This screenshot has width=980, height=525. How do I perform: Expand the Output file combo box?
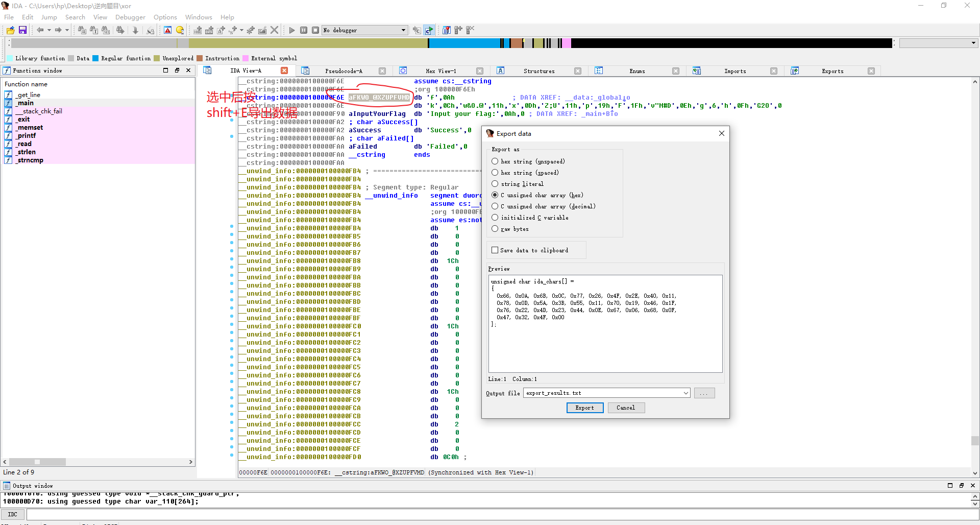coord(685,393)
